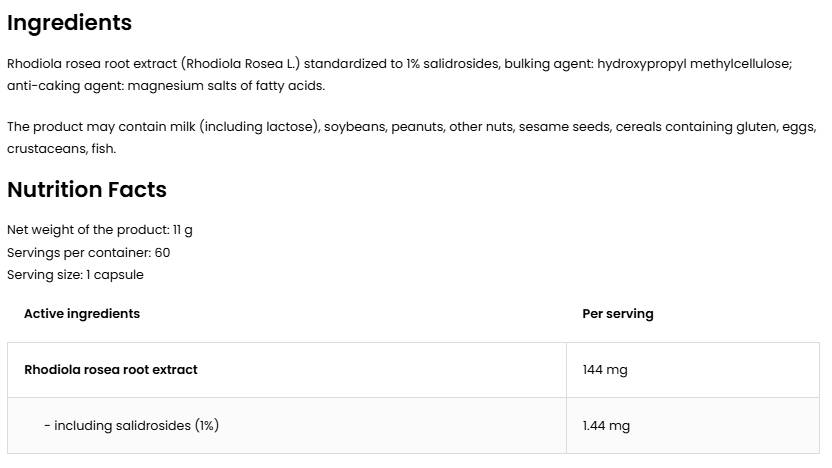Click the 144 mg table cell
The height and width of the screenshot is (468, 832).
click(605, 369)
